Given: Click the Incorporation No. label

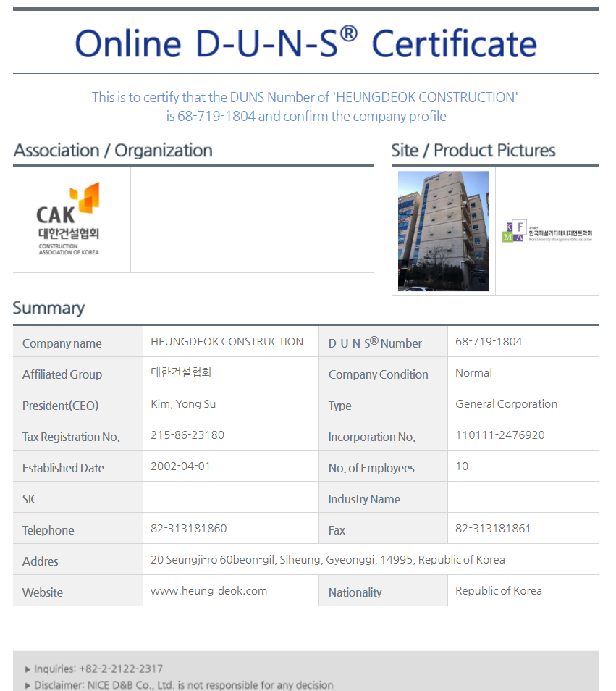Looking at the screenshot, I should [x=372, y=437].
